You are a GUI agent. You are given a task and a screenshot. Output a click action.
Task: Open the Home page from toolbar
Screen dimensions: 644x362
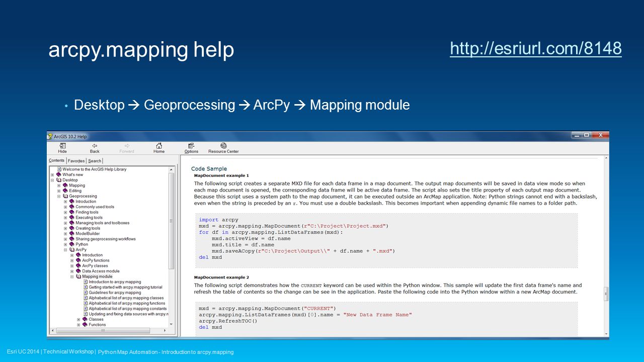pyautogui.click(x=159, y=148)
